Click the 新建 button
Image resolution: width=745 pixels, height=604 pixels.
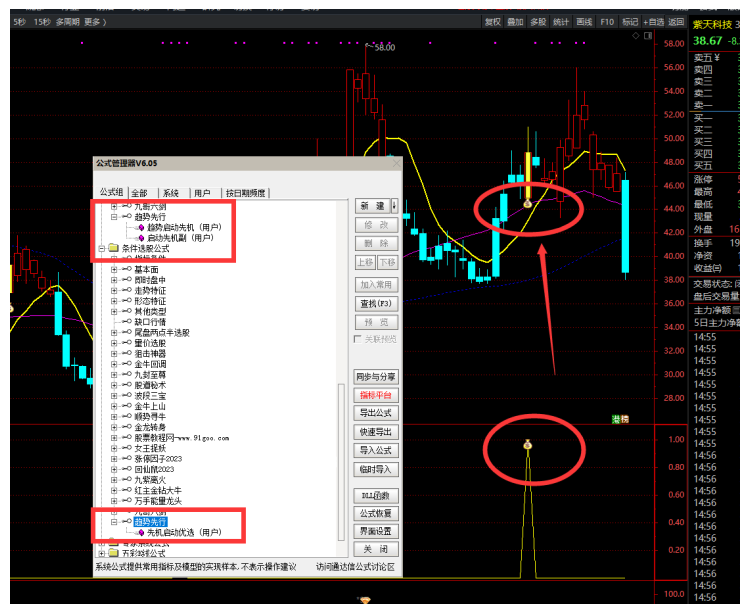point(372,206)
